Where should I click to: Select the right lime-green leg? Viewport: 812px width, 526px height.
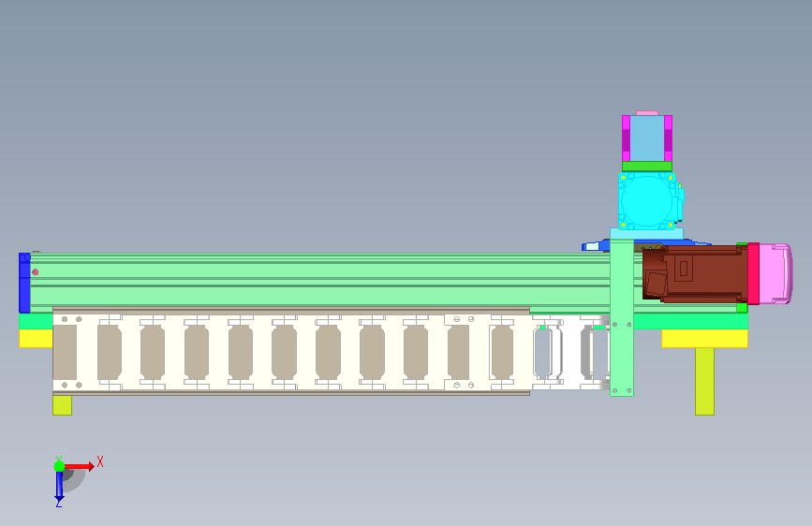705,382
